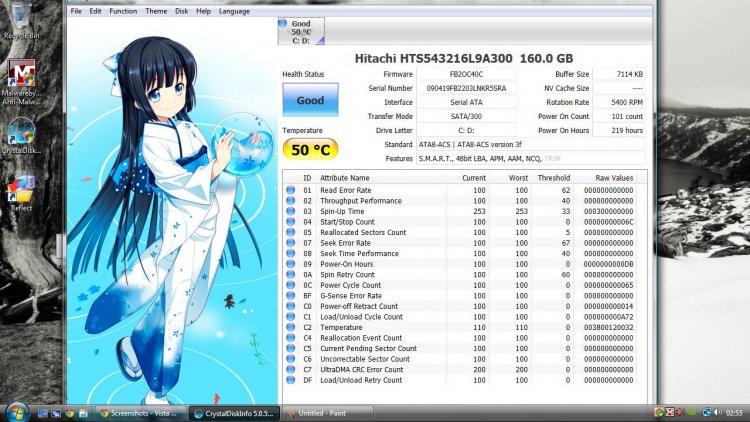Click the status icon for Load/Unload Cycle Count
Image resolution: width=750 pixels, height=422 pixels.
click(290, 316)
